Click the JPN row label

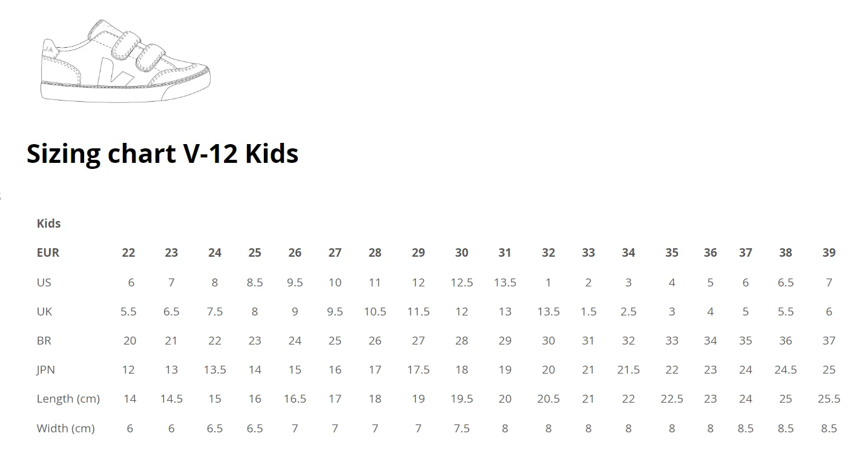click(x=46, y=369)
